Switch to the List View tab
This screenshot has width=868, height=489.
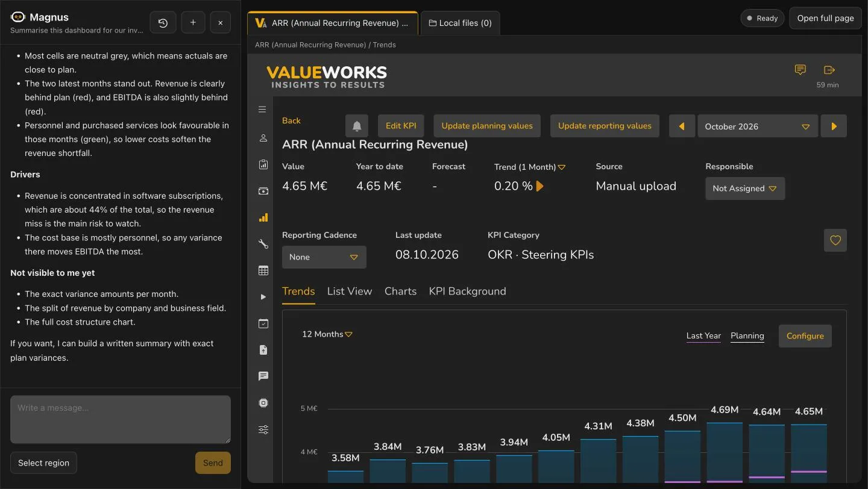[350, 291]
